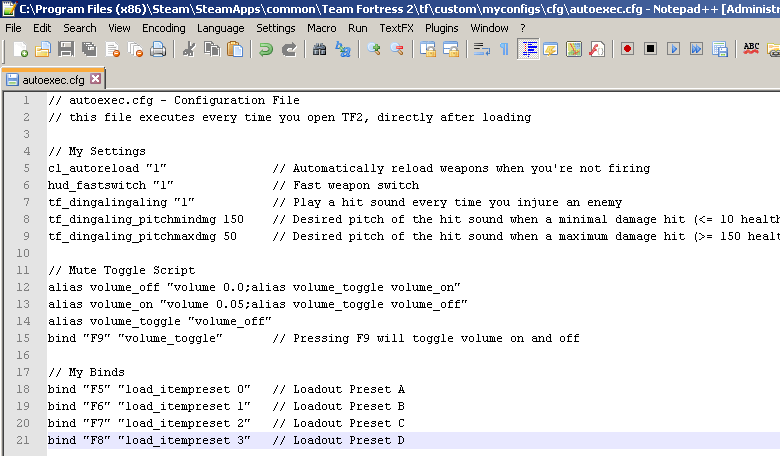The width and height of the screenshot is (780, 456).
Task: Toggle the Indent Guide button
Action: pos(529,49)
